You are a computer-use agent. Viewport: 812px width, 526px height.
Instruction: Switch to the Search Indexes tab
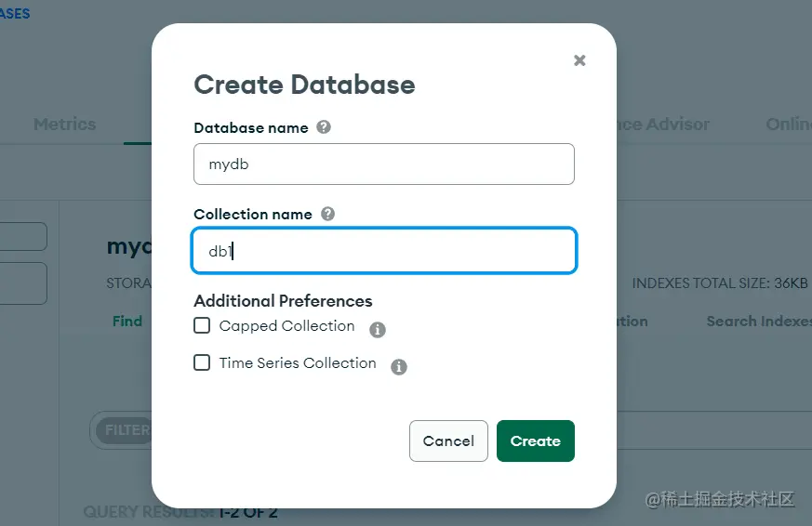click(758, 322)
